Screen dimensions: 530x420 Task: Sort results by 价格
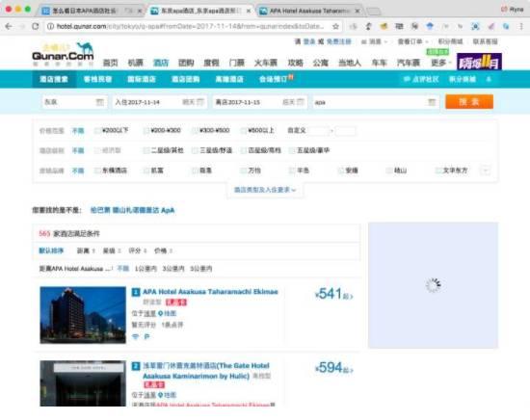163,250
